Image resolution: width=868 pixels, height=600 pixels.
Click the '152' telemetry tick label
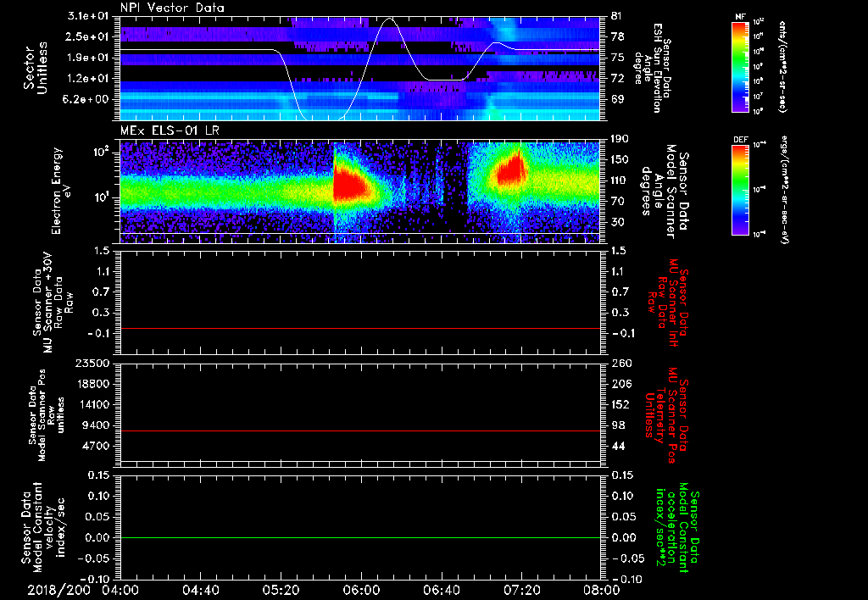pos(620,404)
